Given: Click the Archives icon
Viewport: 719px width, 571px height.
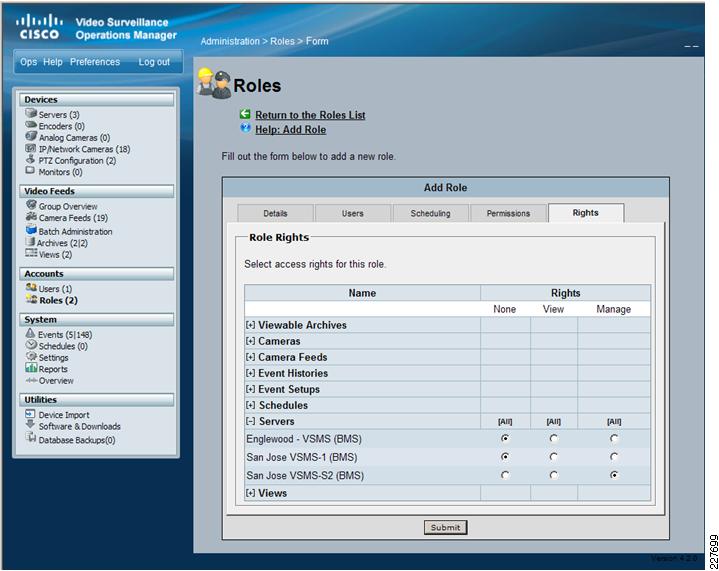Looking at the screenshot, I should (31, 241).
